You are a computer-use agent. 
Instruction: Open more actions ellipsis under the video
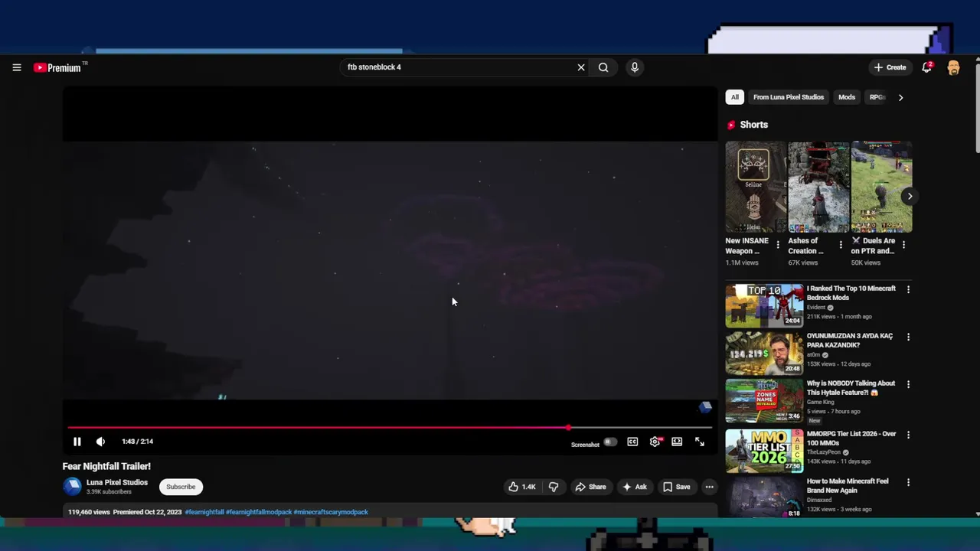point(709,487)
